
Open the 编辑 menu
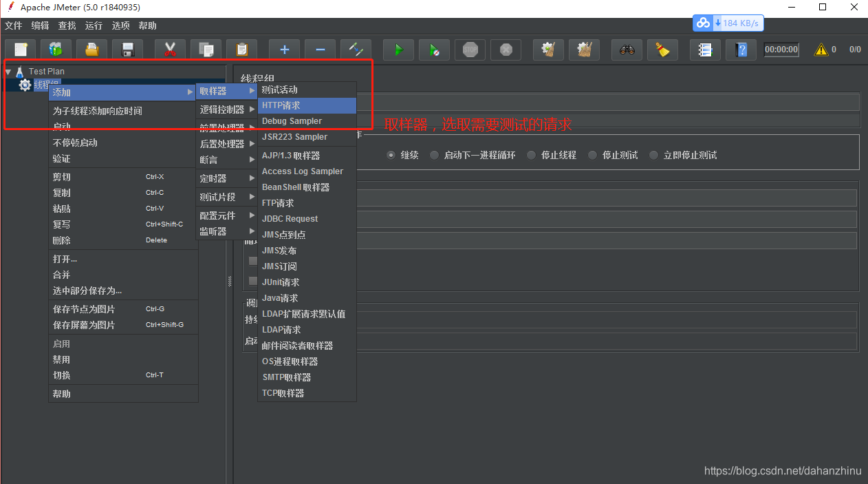[x=40, y=25]
